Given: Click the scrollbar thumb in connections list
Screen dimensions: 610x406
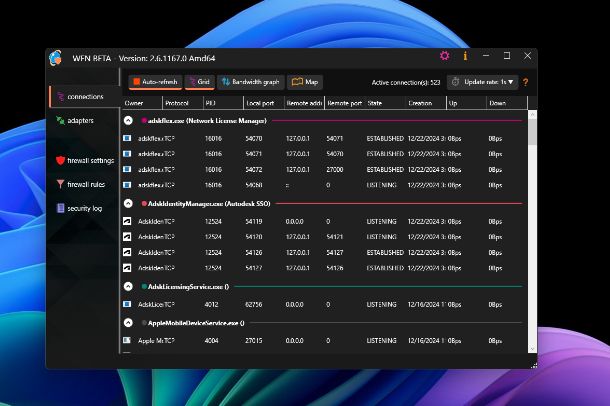Looking at the screenshot, I should 533,132.
